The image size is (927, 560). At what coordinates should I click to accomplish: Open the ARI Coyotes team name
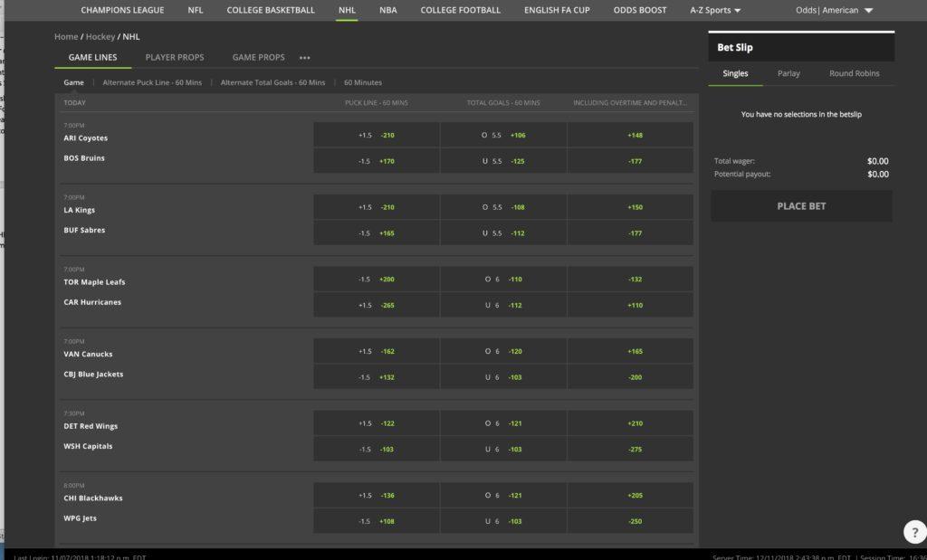point(86,138)
